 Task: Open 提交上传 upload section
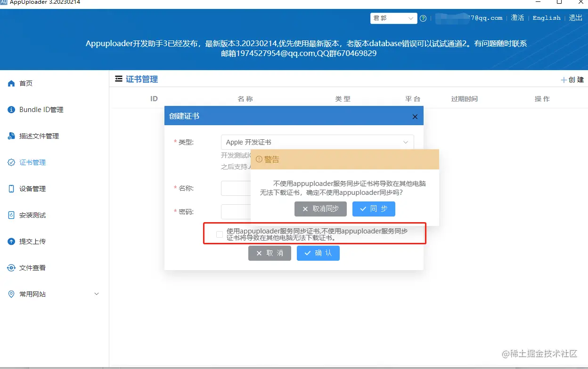tap(33, 241)
